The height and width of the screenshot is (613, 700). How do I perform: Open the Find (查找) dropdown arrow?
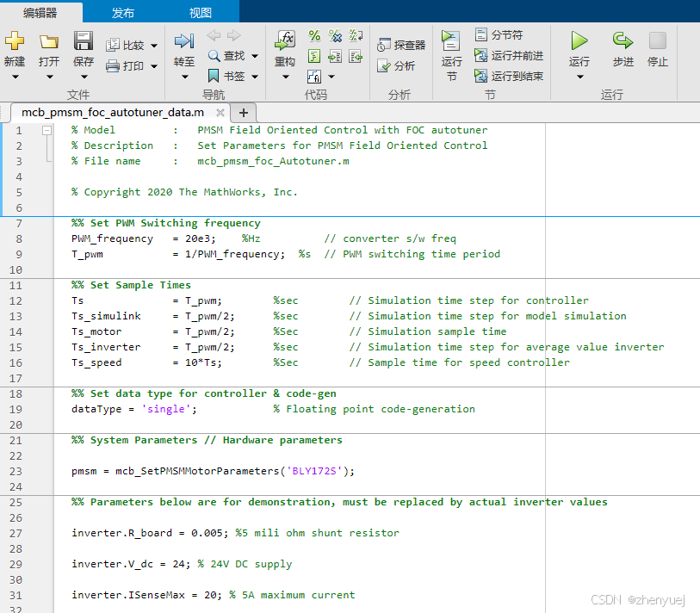pyautogui.click(x=255, y=56)
